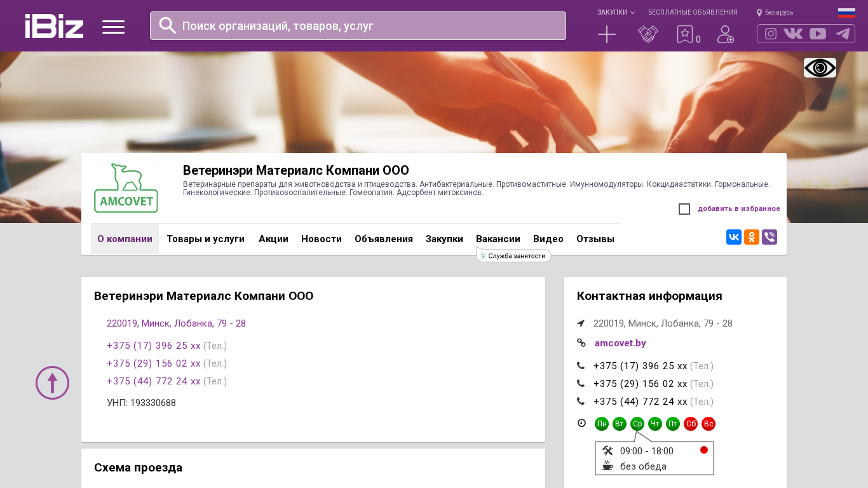The height and width of the screenshot is (488, 868).
Task: Open the amcovet.by website link
Action: [x=620, y=343]
